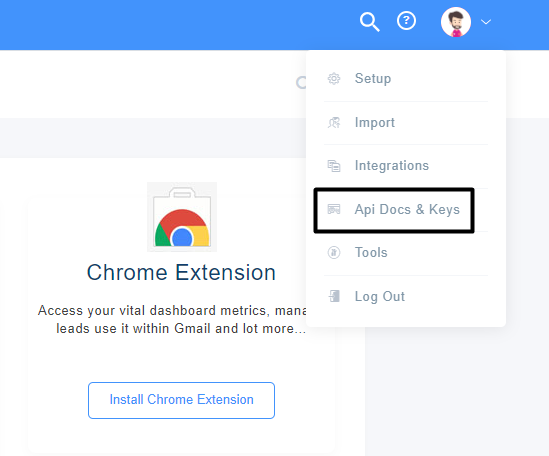Open the search magnifier icon
This screenshot has height=456, width=549.
click(369, 22)
